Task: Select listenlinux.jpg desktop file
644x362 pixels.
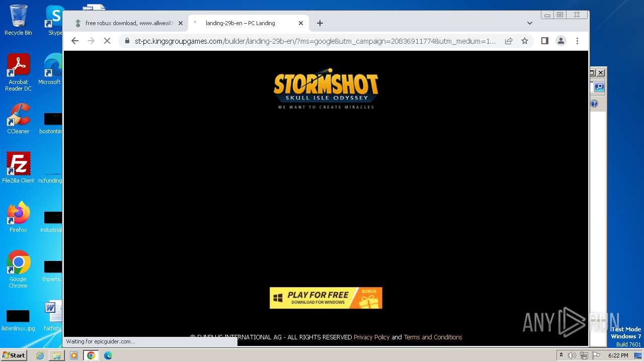Action: pyautogui.click(x=18, y=320)
